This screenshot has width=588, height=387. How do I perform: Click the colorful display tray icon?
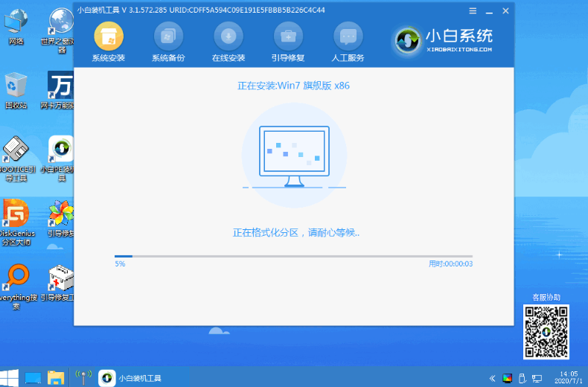pos(508,378)
